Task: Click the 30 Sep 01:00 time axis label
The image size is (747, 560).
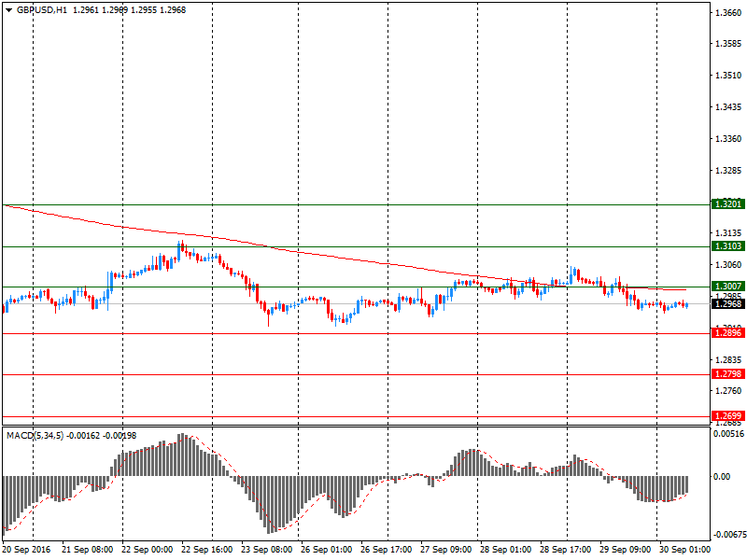Action: pyautogui.click(x=685, y=550)
